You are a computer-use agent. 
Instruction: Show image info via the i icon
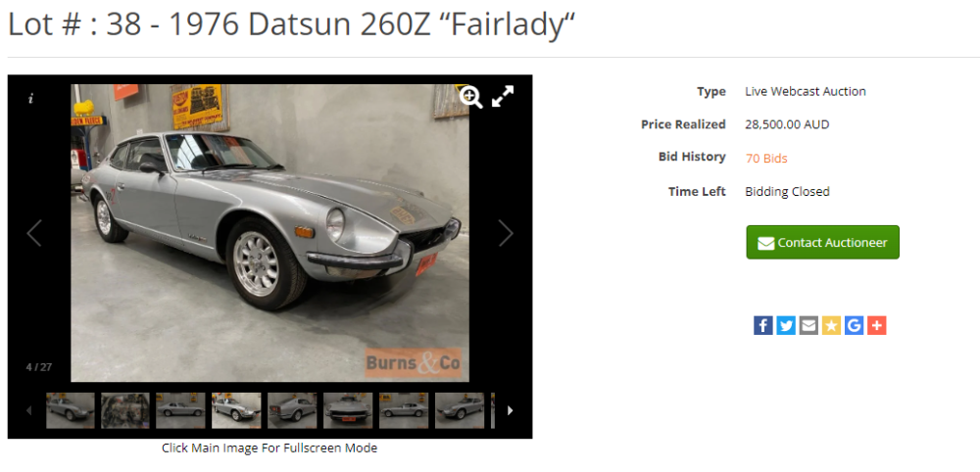coord(30,99)
